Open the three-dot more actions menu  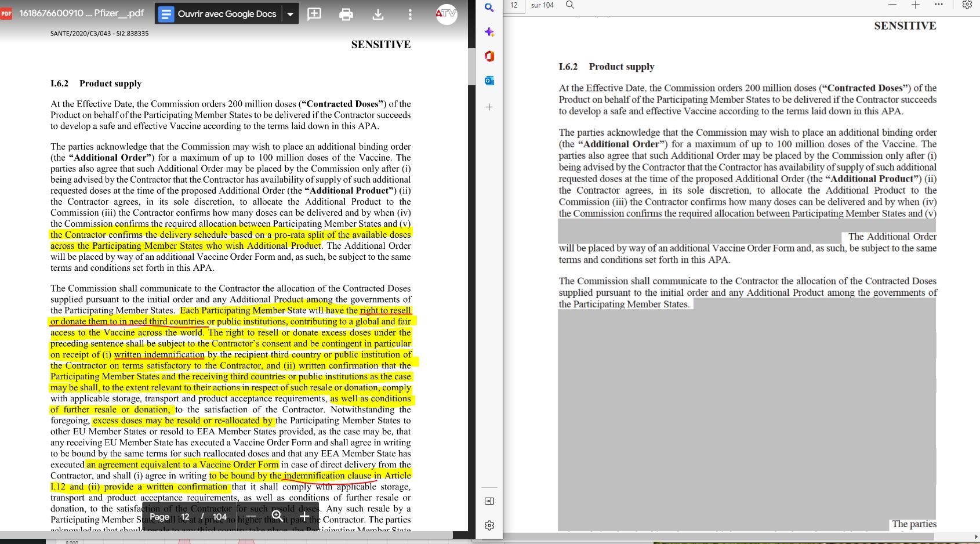click(x=410, y=14)
